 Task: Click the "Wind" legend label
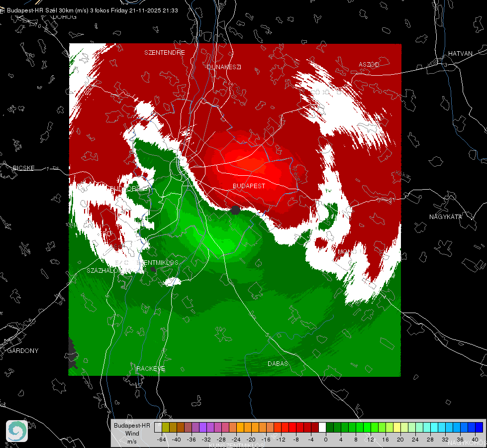pyautogui.click(x=132, y=433)
